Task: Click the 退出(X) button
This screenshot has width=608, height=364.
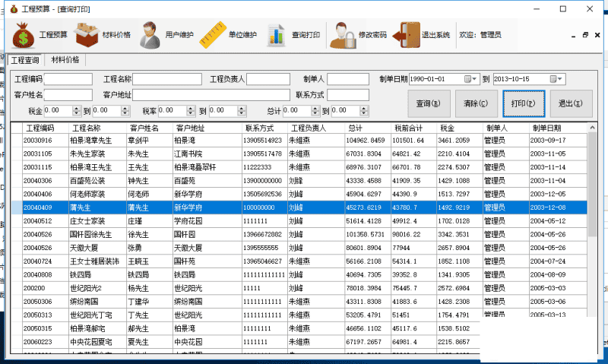Action: click(x=571, y=103)
